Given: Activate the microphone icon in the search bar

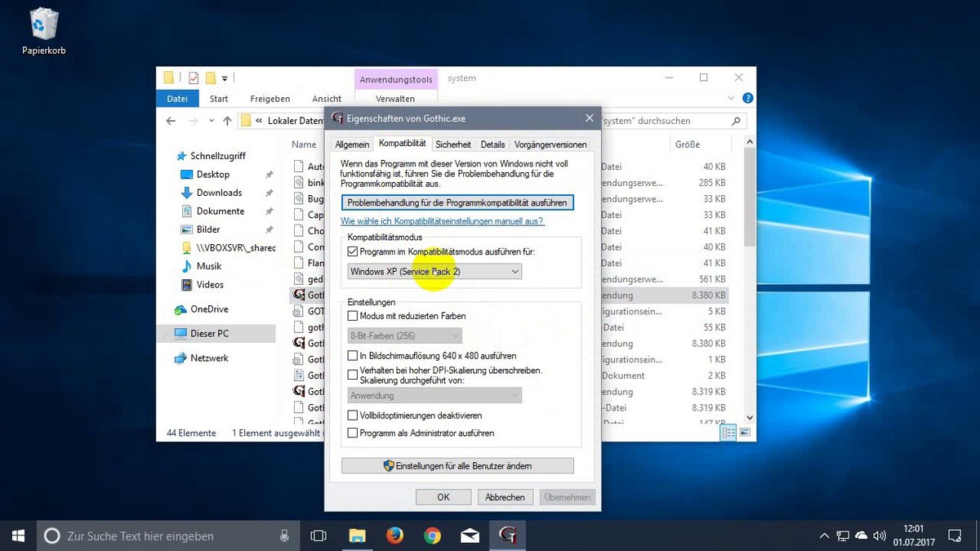Looking at the screenshot, I should point(284,535).
